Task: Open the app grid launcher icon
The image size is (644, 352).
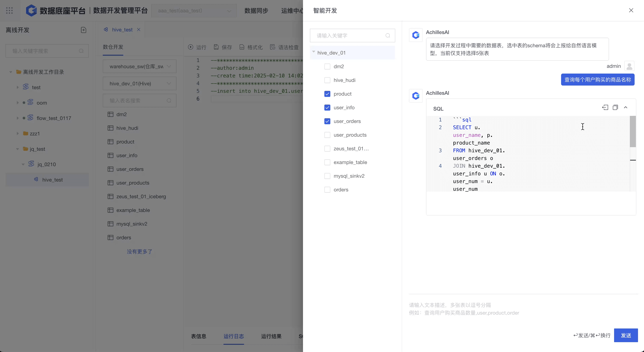Action: (x=9, y=10)
